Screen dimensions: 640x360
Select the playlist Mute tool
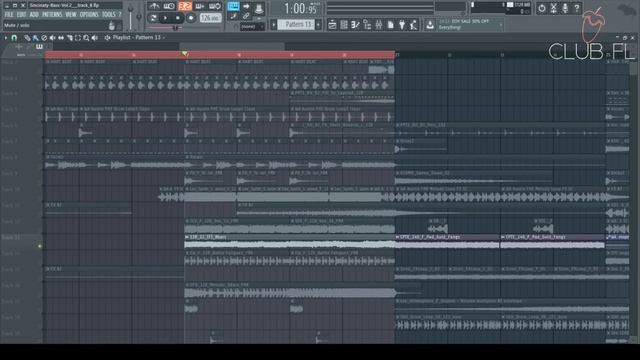(x=52, y=38)
